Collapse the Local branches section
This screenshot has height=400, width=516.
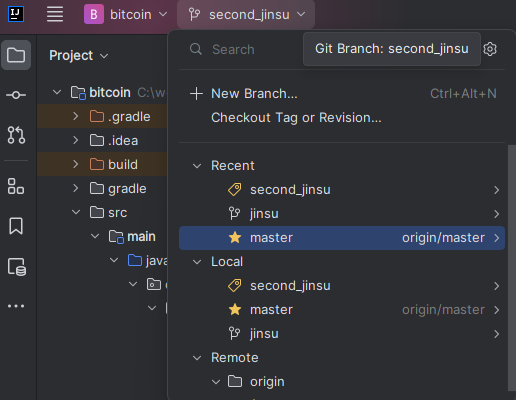[x=197, y=262]
